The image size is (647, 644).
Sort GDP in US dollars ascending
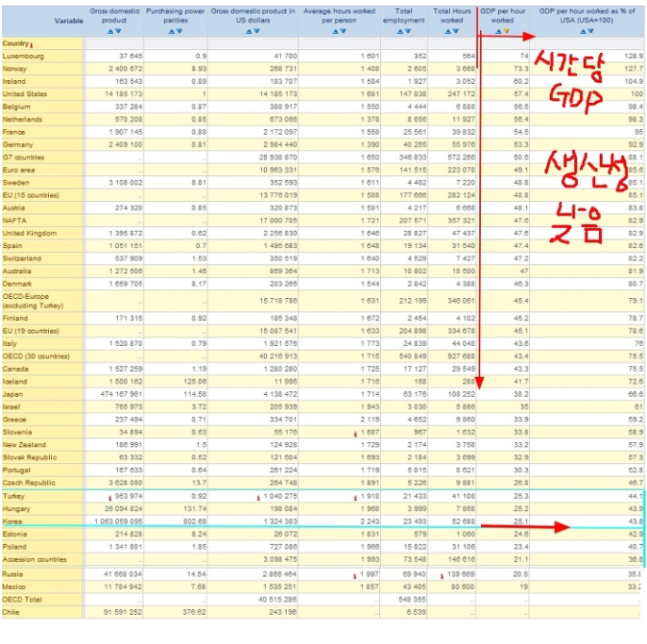[249, 31]
